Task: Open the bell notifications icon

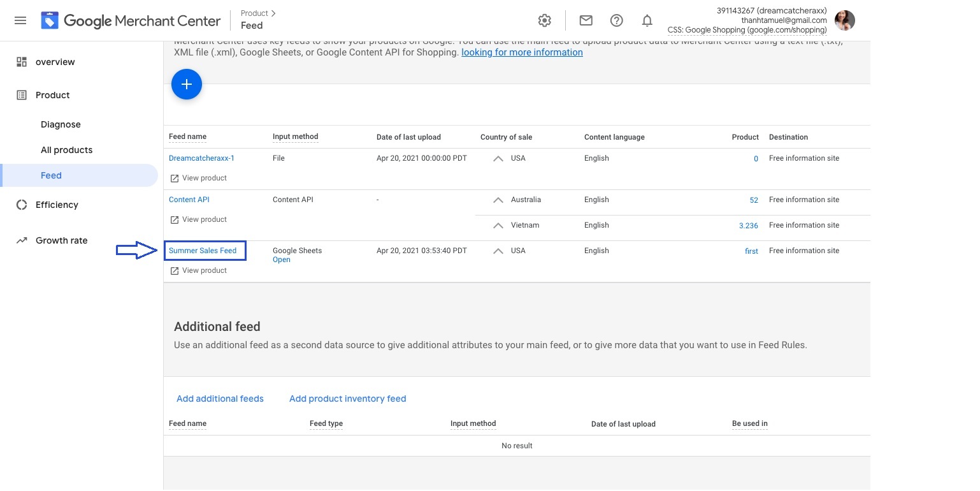Action: click(x=647, y=20)
